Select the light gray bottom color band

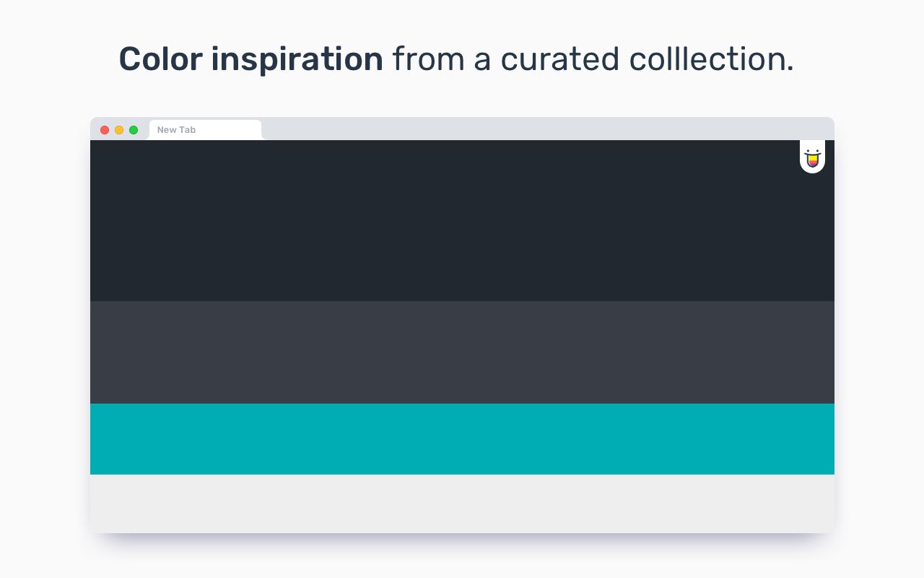click(x=462, y=504)
